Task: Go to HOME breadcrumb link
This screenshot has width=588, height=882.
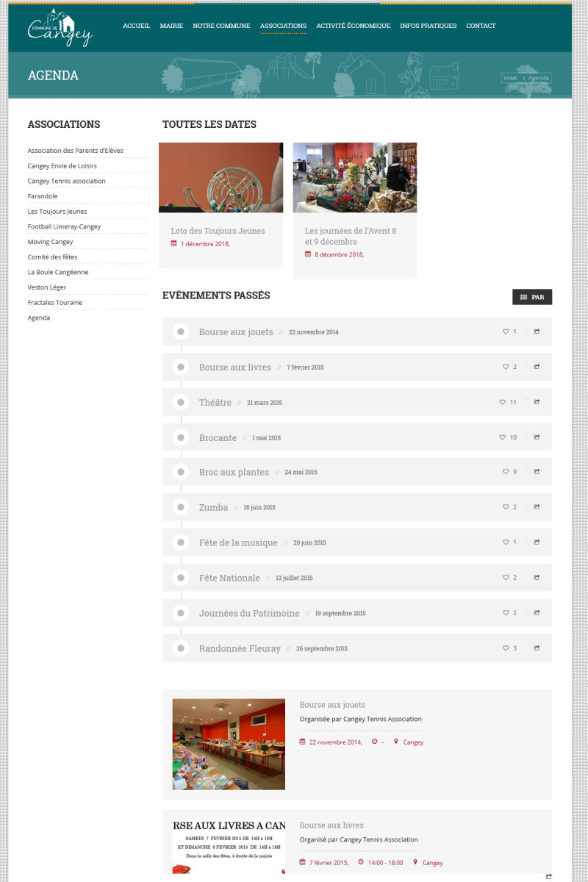Action: pyautogui.click(x=511, y=78)
